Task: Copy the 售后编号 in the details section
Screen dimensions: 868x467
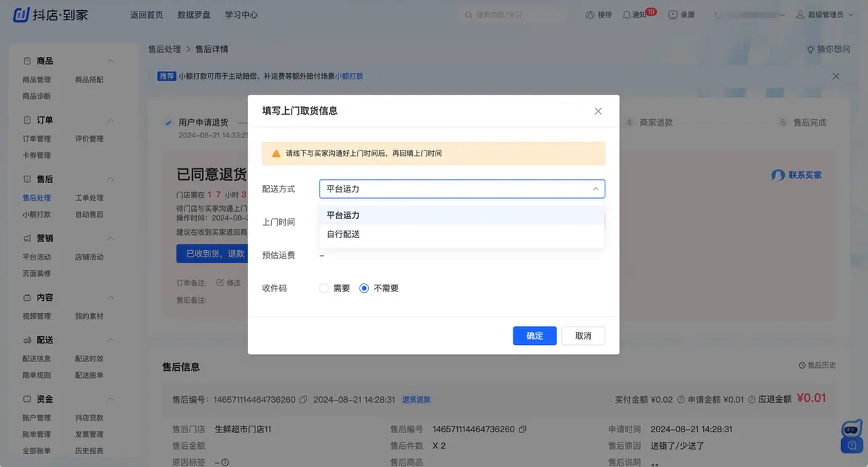Action: 522,429
